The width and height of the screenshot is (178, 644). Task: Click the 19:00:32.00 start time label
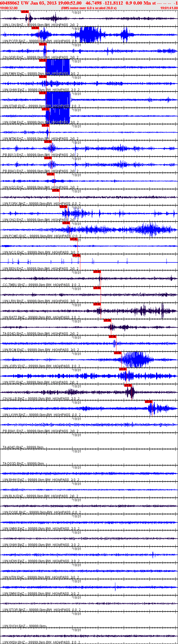click(9, 8)
